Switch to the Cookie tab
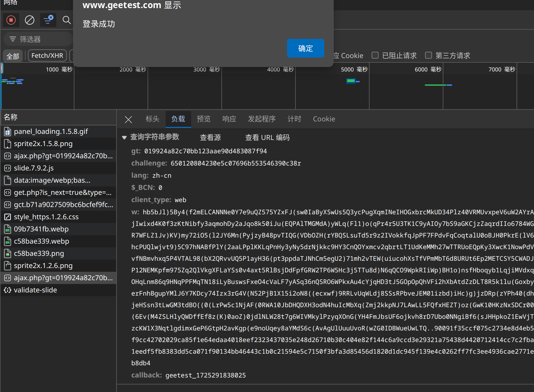The image size is (534, 392). coord(324,119)
